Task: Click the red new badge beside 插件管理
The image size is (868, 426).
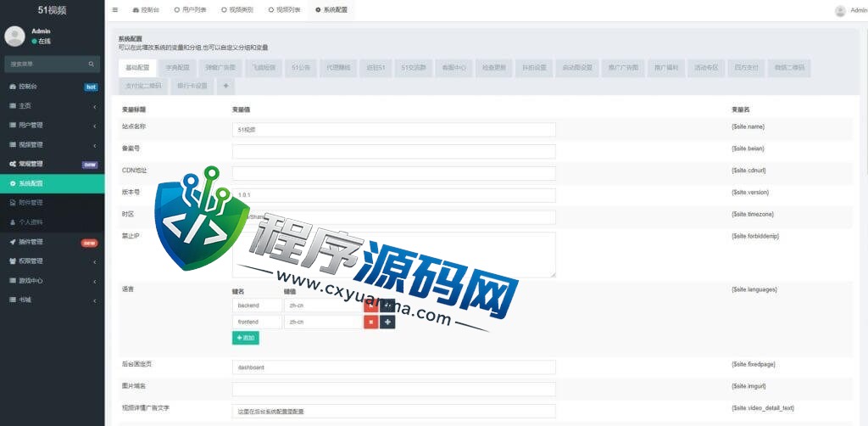Action: [x=90, y=243]
